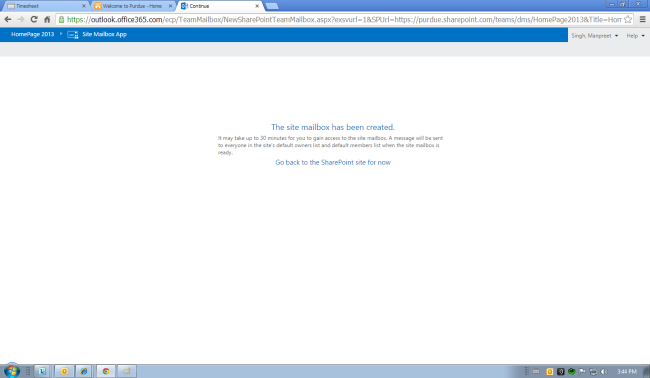The width and height of the screenshot is (650, 378).
Task: Click the volume speaker tray icon
Action: coord(604,372)
